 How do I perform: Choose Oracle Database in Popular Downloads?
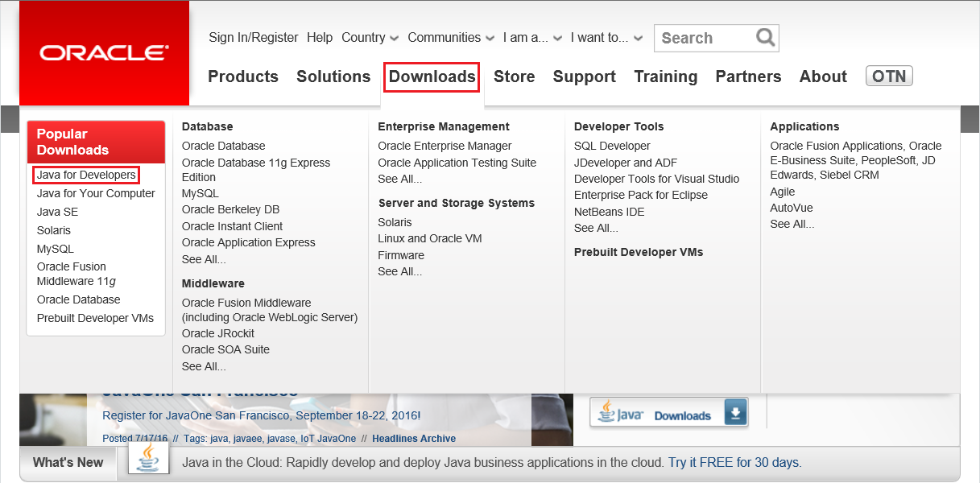[79, 299]
